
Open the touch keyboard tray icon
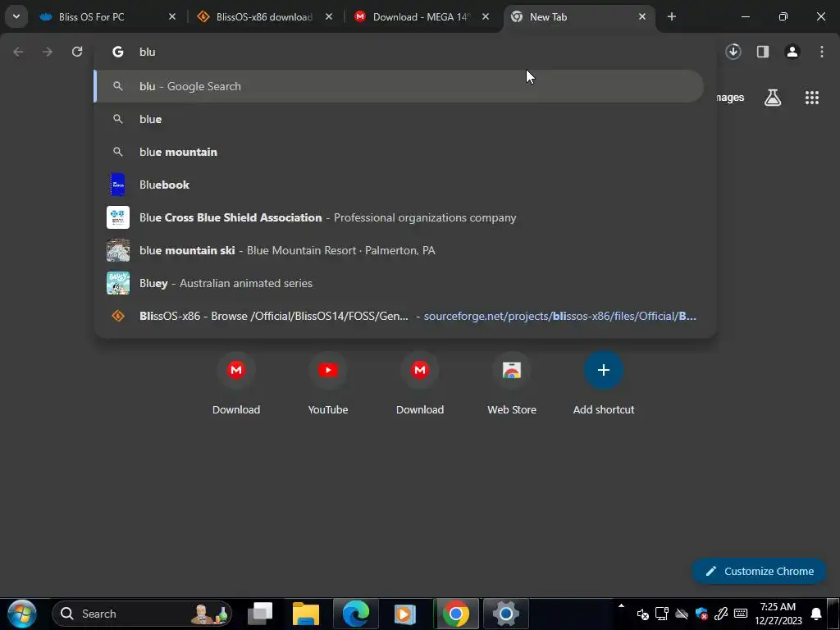point(741,614)
